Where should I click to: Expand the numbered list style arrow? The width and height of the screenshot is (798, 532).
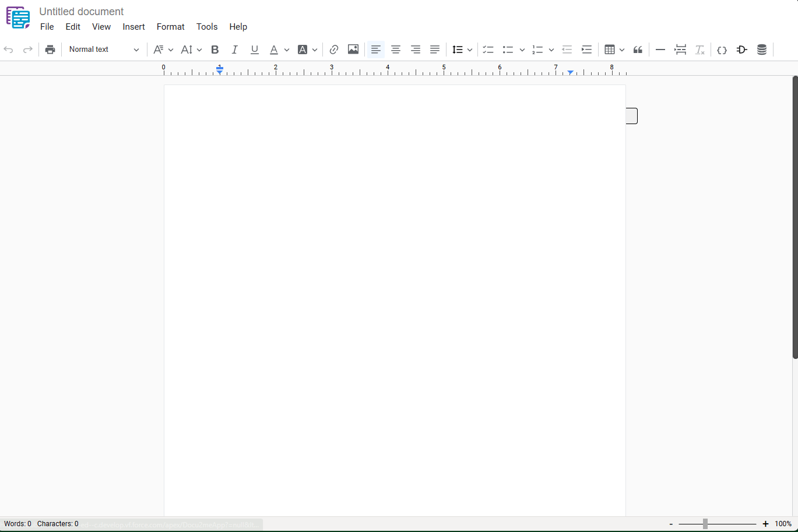pos(551,50)
